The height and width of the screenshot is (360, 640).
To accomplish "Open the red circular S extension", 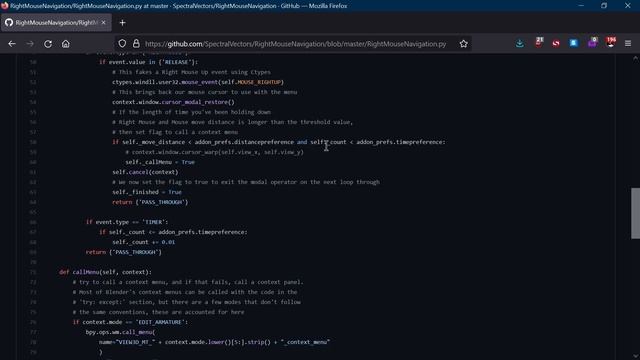I will pyautogui.click(x=556, y=43).
